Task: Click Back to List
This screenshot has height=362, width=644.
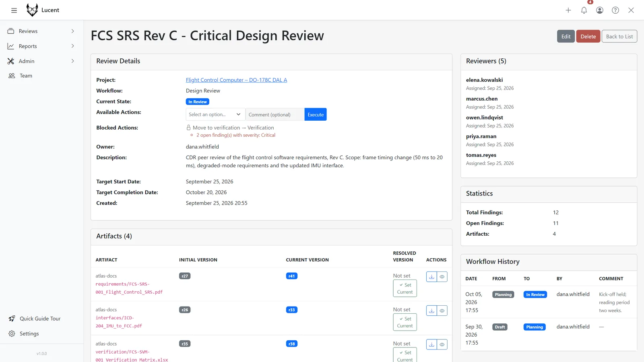Action: 619,36
